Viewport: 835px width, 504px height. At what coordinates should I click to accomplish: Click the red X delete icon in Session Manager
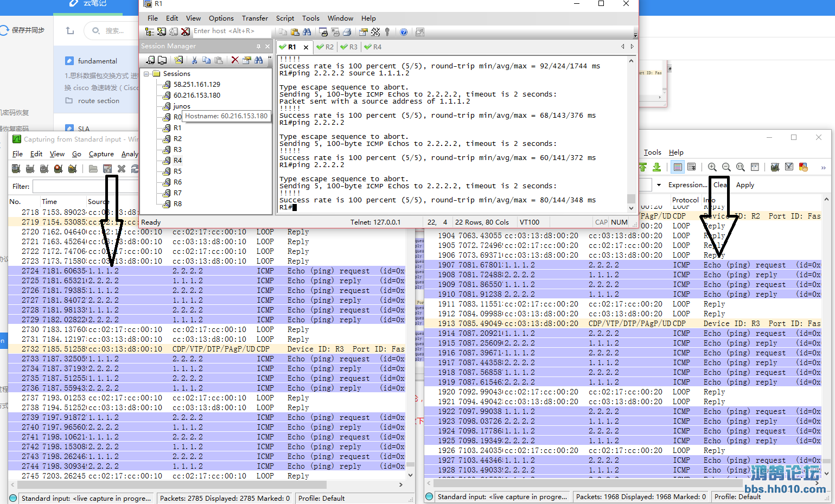[235, 60]
